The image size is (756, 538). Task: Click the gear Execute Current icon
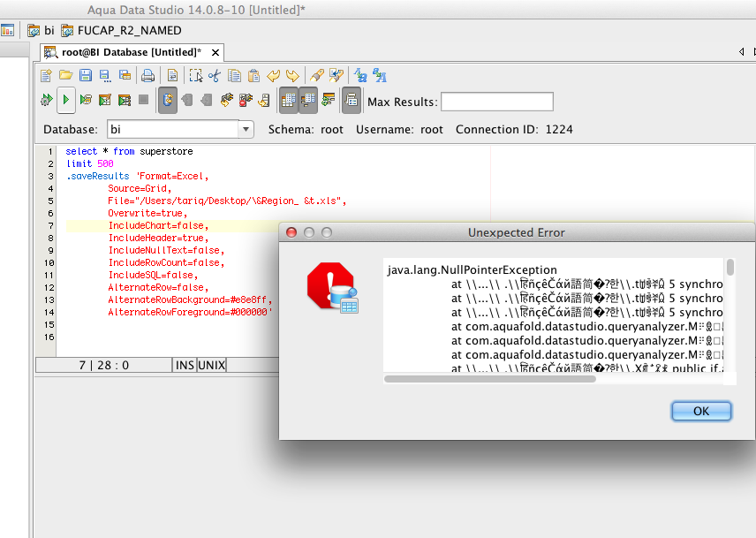tap(46, 100)
